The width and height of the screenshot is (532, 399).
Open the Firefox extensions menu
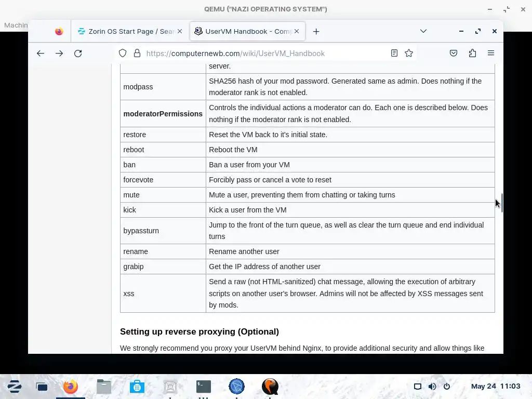point(472,53)
